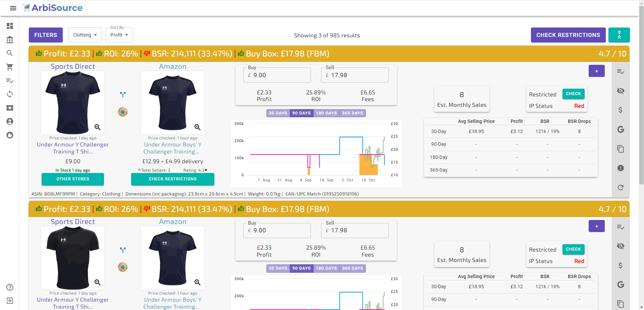
Task: Open the first Under Armour Y Challenger Sports Direct link
Action: click(x=73, y=148)
